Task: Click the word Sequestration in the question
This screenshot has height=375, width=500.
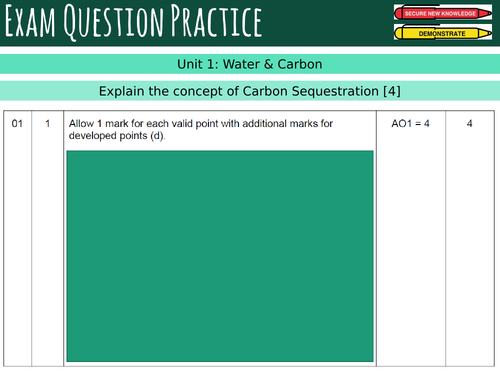Action: pyautogui.click(x=335, y=91)
